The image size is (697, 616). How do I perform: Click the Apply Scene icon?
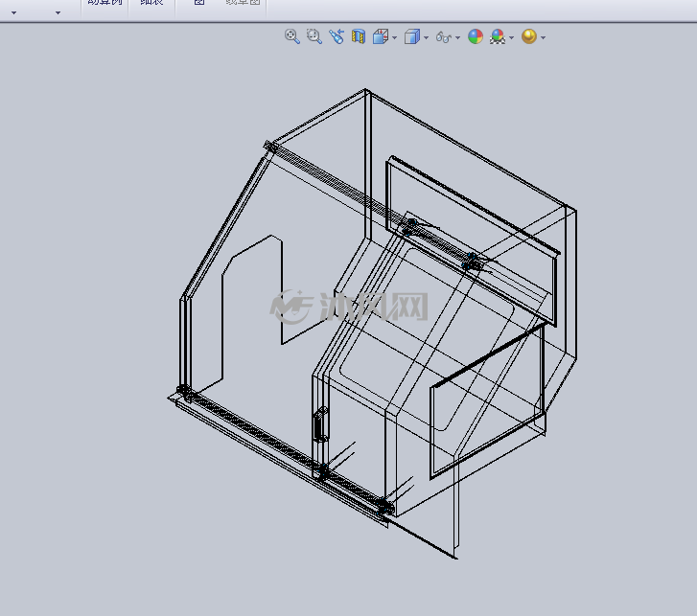pos(498,36)
